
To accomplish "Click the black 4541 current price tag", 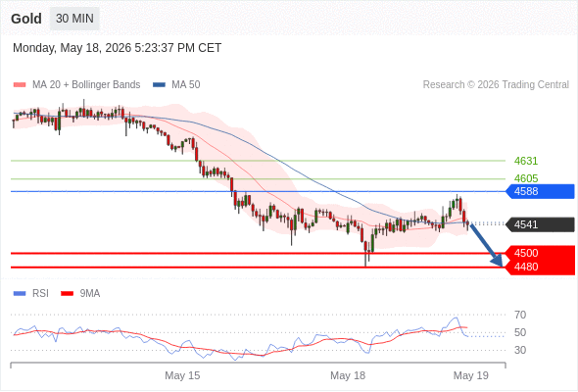I will [540, 224].
